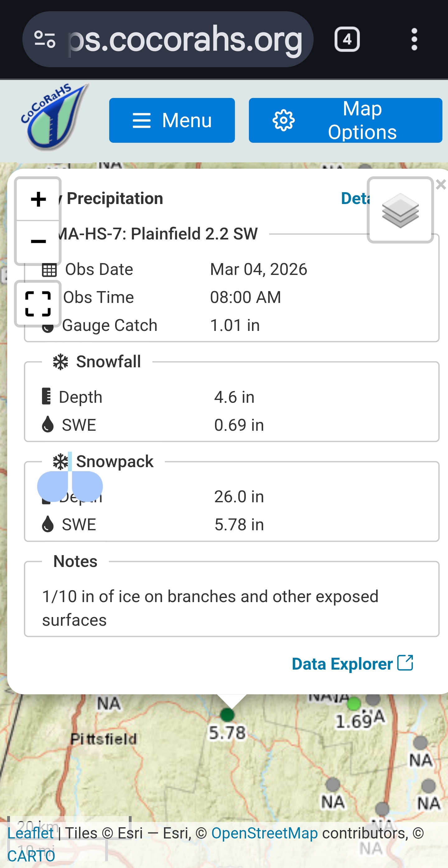Zoom in on the map
This screenshot has width=448, height=868.
(x=38, y=199)
